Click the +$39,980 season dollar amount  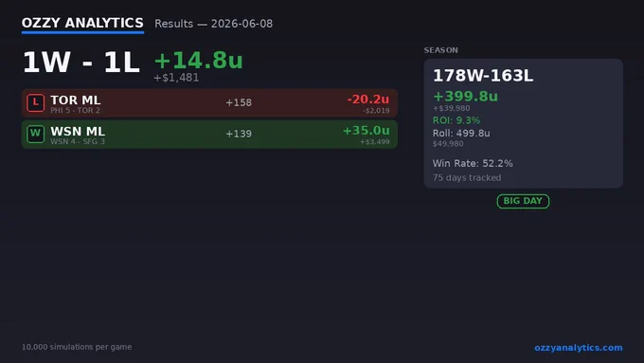[452, 109]
